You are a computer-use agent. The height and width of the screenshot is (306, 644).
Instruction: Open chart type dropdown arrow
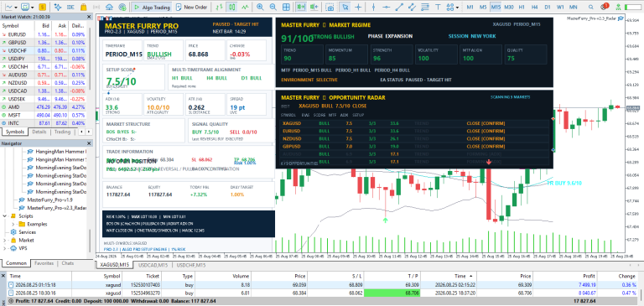(x=16, y=8)
